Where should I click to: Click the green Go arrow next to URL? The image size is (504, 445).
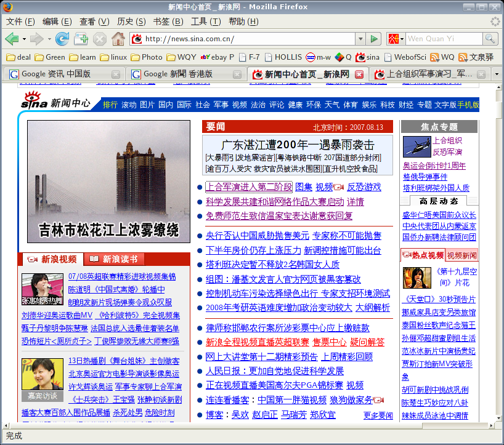(x=374, y=39)
